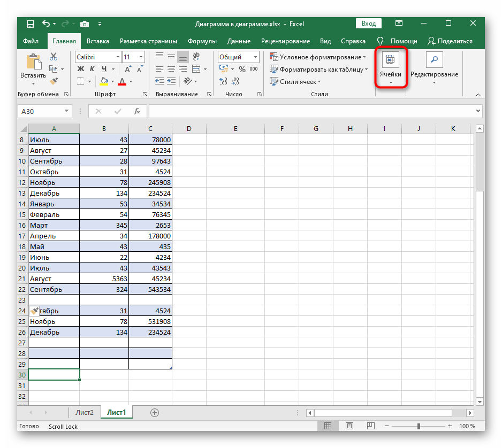Viewport: 502px width, 448px height.
Task: Decrease decimal places
Action: point(235,81)
